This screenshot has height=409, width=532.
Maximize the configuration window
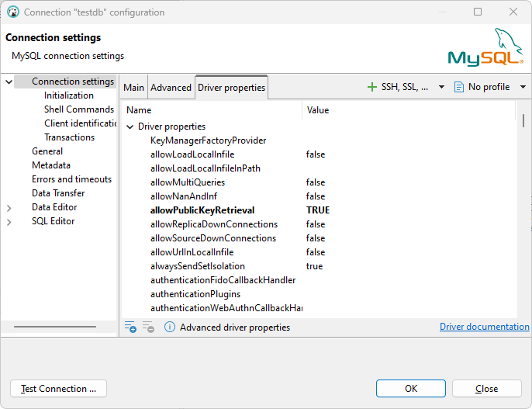coord(478,12)
